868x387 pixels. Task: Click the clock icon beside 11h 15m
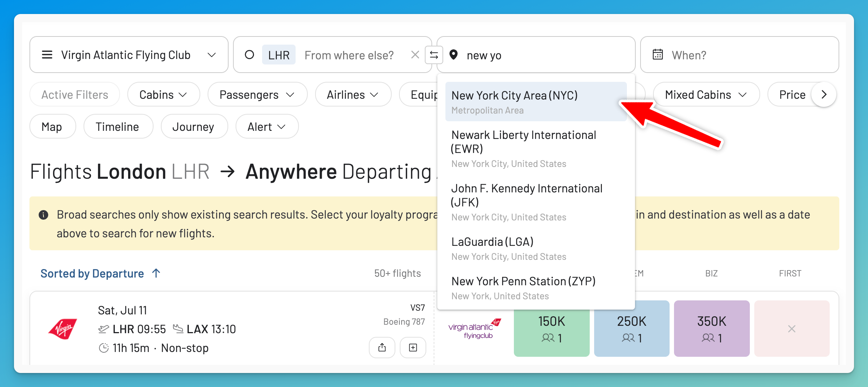(104, 348)
